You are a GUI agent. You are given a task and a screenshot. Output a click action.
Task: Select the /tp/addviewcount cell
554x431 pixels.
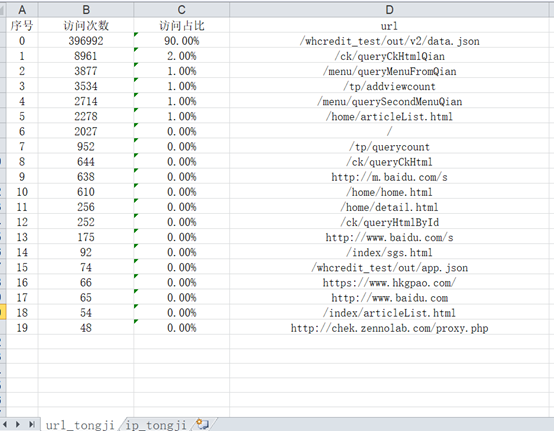point(389,86)
